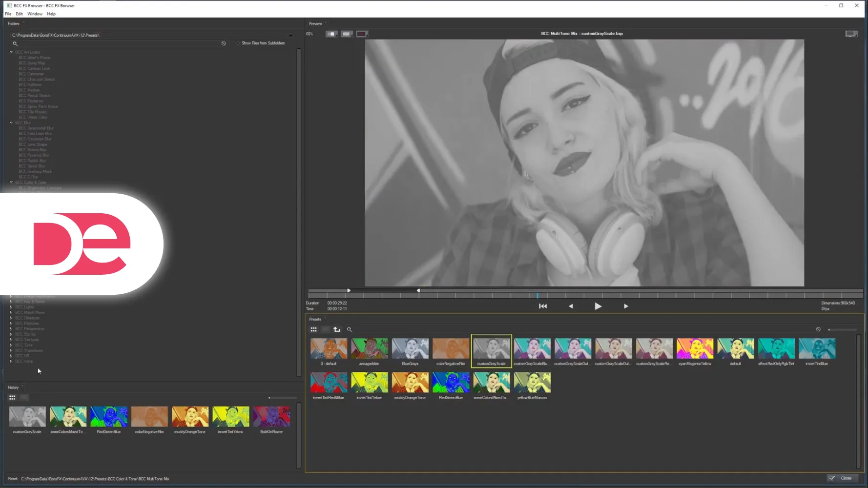The image size is (868, 488).
Task: Step forward one frame in preview
Action: tap(626, 306)
